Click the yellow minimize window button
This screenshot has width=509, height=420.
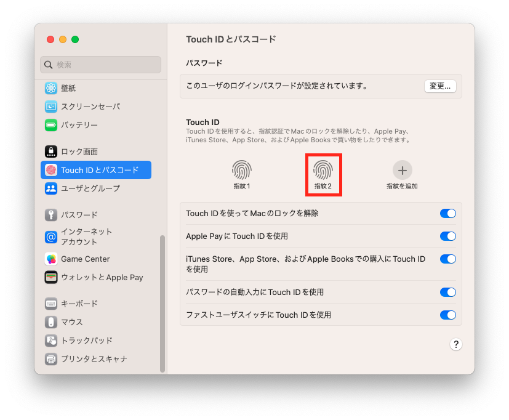pos(63,39)
